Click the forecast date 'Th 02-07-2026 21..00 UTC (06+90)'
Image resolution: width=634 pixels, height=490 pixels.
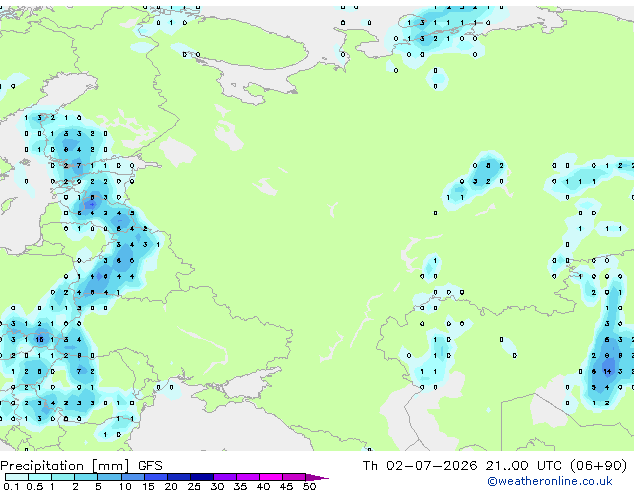[x=495, y=466]
